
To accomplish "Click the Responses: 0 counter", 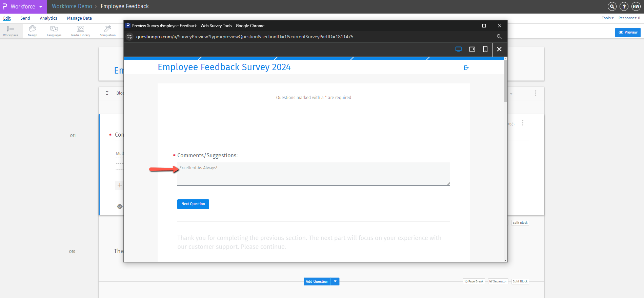I will tap(629, 18).
